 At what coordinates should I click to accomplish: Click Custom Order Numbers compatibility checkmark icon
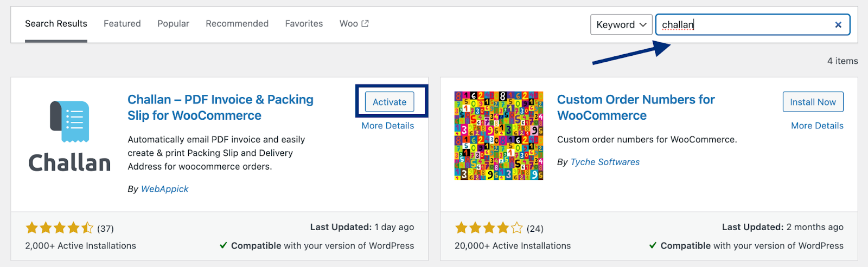(653, 245)
